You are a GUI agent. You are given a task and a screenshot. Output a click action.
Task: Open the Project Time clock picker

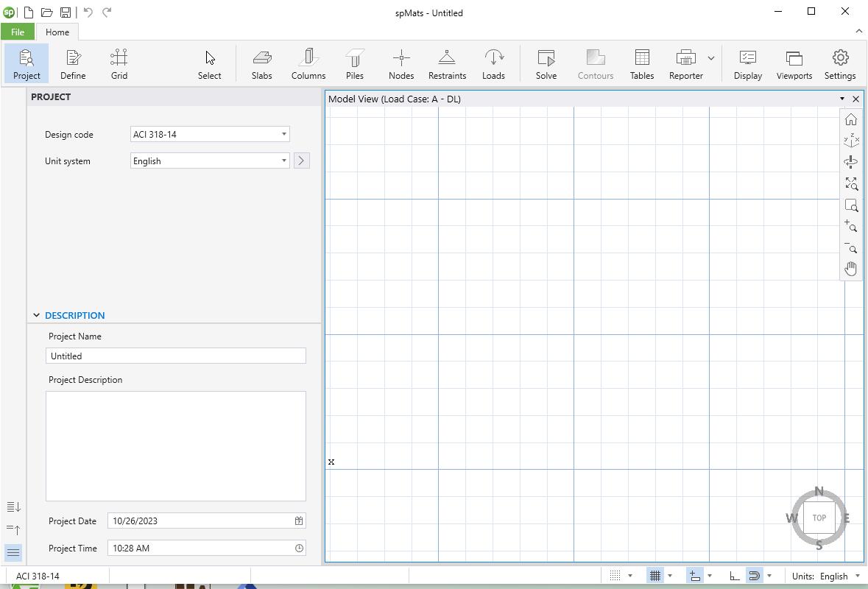[299, 548]
